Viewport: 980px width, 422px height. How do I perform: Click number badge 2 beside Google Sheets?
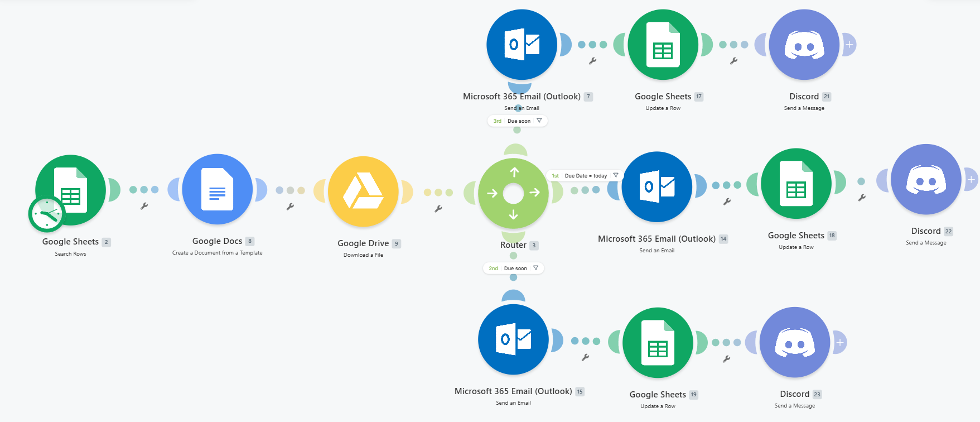pyautogui.click(x=107, y=242)
